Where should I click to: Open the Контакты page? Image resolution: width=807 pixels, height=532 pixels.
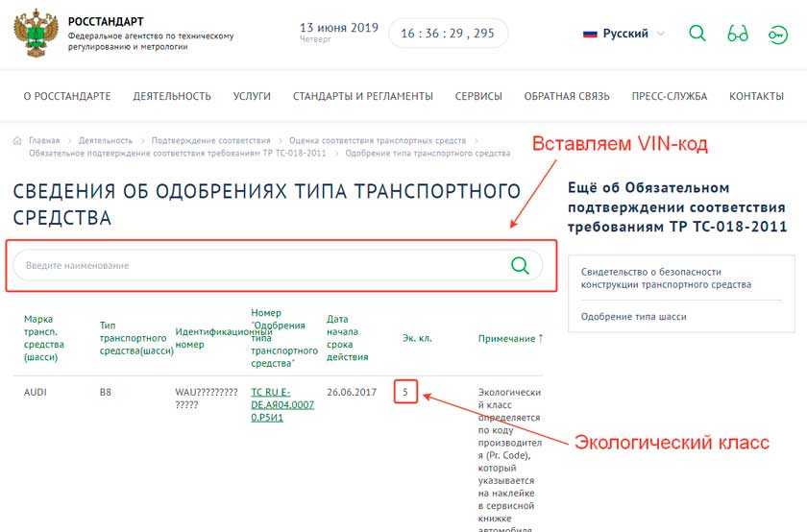pyautogui.click(x=756, y=96)
